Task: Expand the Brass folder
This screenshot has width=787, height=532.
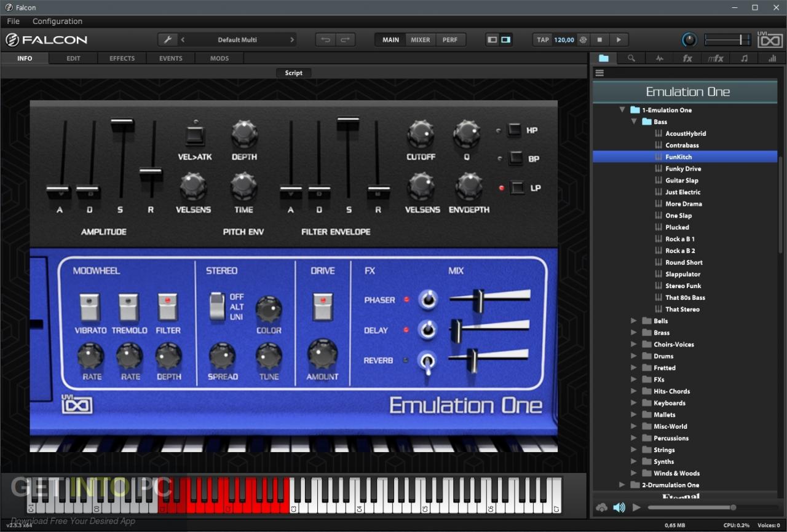Action: [x=634, y=332]
